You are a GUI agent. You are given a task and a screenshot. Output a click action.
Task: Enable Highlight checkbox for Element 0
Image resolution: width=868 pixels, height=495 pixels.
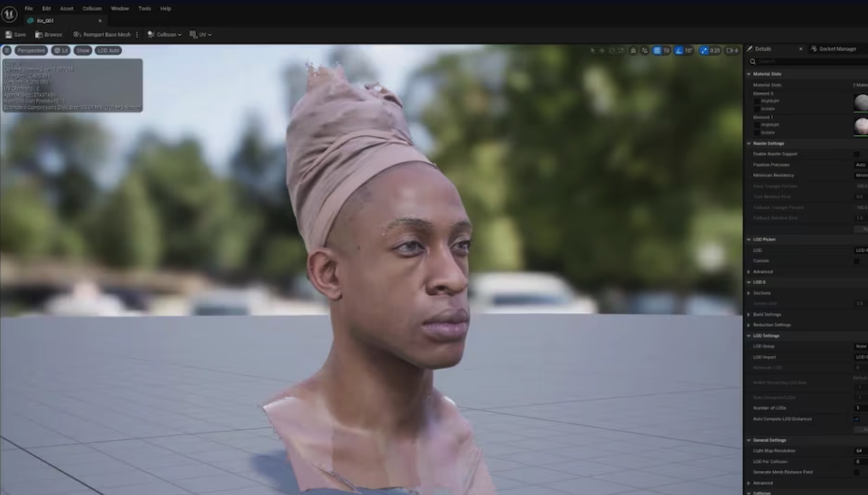click(x=757, y=101)
